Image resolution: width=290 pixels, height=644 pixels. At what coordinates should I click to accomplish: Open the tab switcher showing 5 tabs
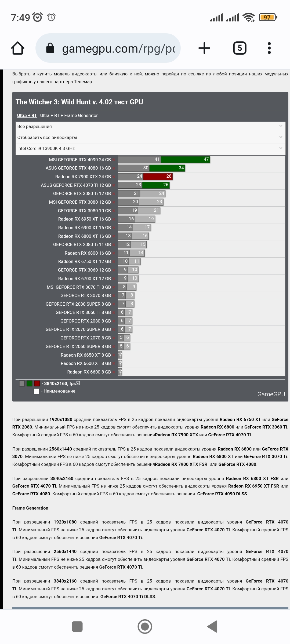pyautogui.click(x=240, y=48)
